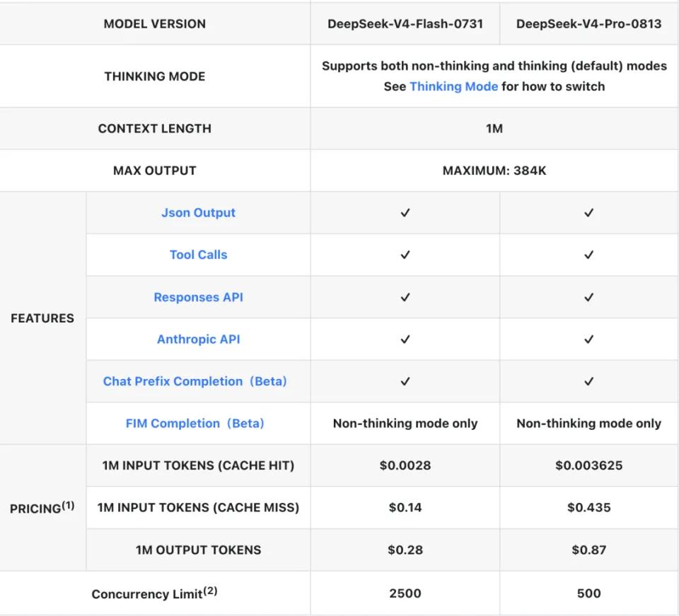The height and width of the screenshot is (616, 679).
Task: Click the MAXIMUM: 384K value
Action: (494, 170)
